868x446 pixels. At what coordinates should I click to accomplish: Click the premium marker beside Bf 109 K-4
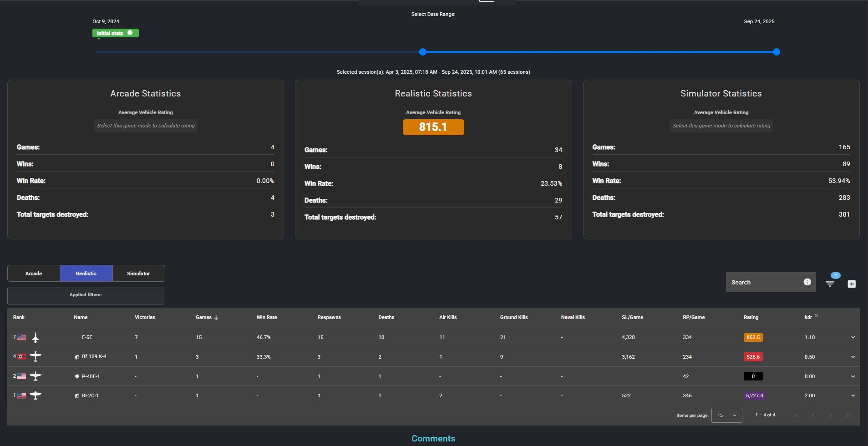pos(77,357)
